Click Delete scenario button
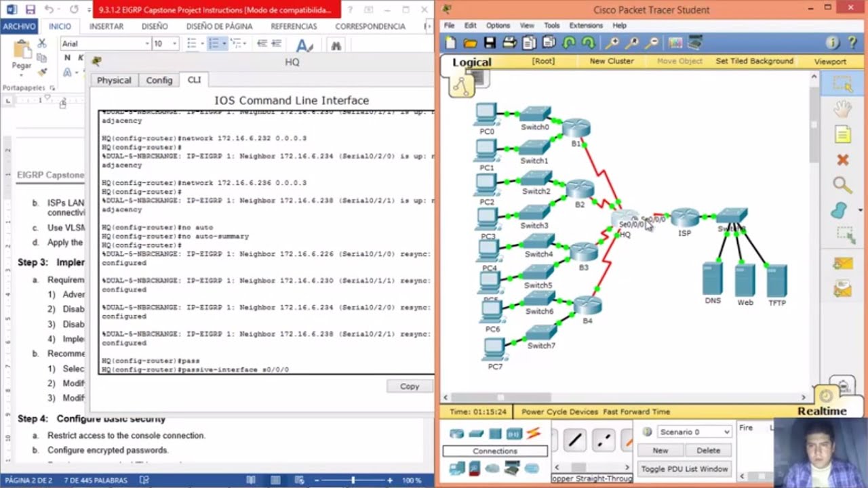Screen dimensions: 868x488 pyautogui.click(x=708, y=450)
